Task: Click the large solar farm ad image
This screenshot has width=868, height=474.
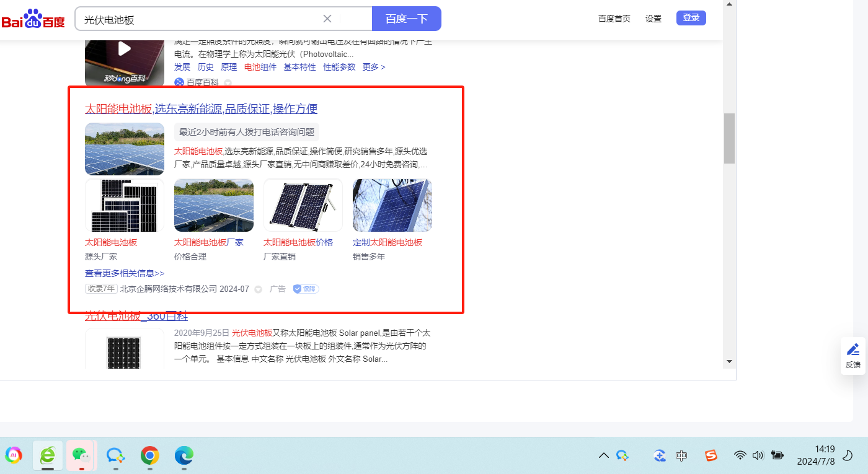Action: click(x=125, y=149)
